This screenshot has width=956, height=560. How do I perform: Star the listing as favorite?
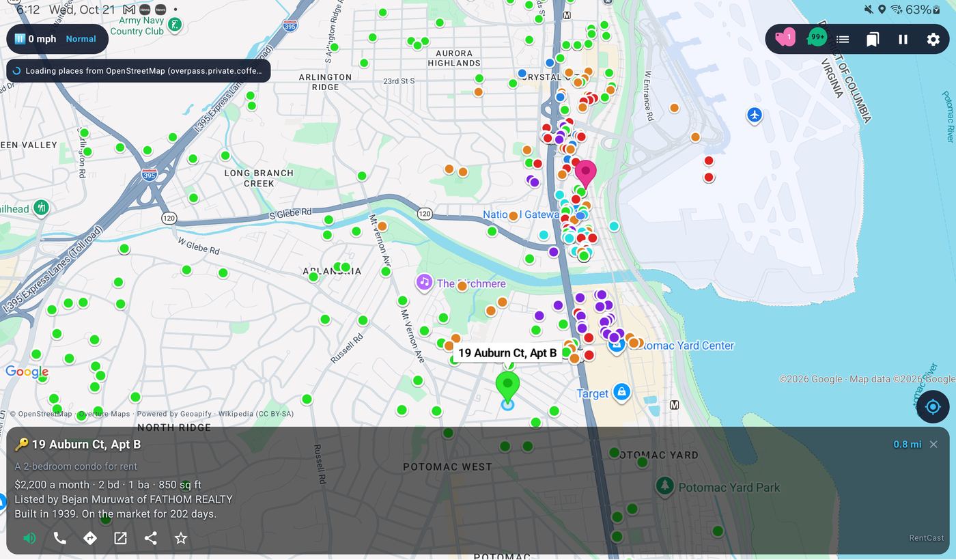181,538
